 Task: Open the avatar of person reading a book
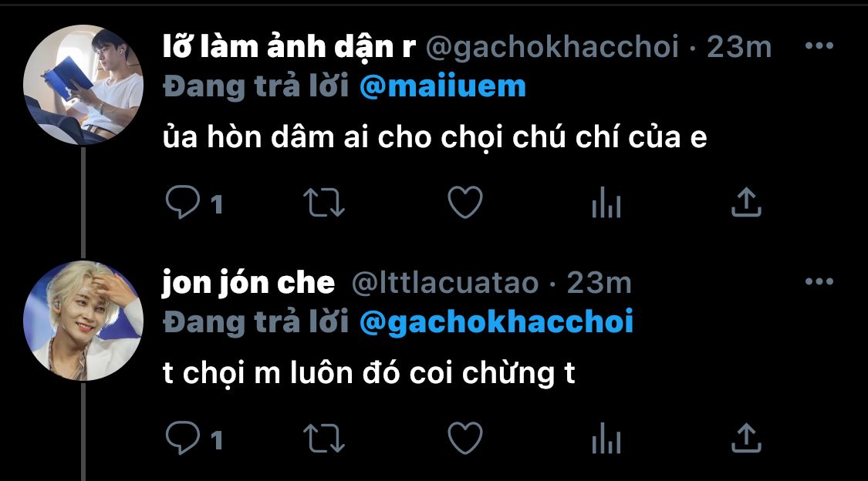(83, 85)
